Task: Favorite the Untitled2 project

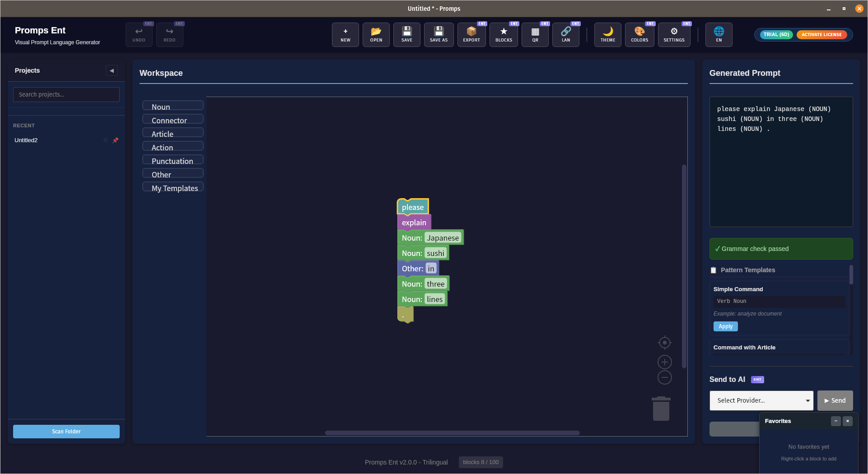Action: 106,140
